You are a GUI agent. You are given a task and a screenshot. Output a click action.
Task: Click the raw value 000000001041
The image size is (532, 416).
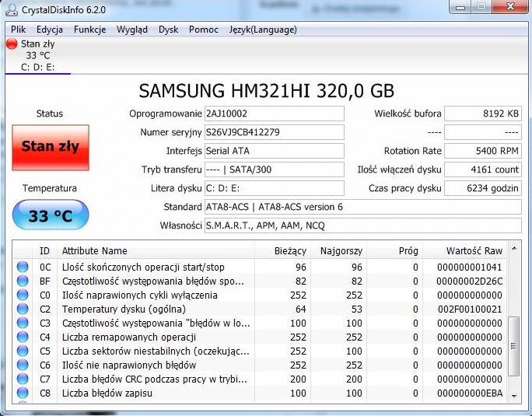470,267
